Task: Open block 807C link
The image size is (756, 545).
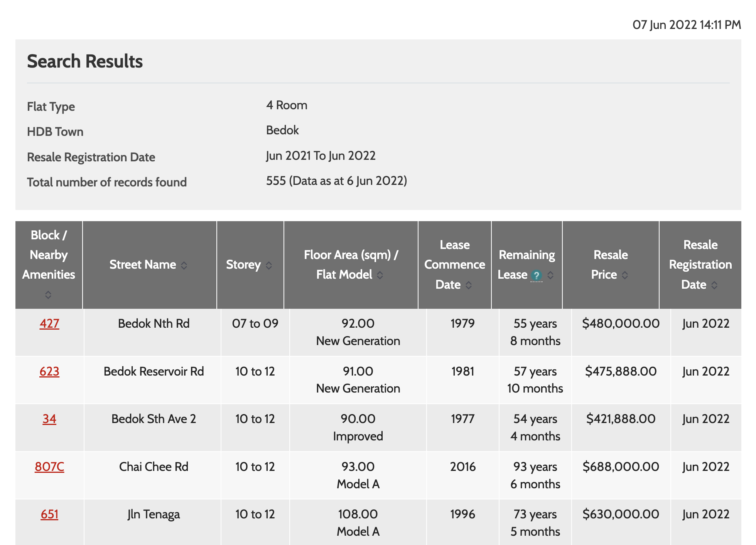Action: pyautogui.click(x=49, y=467)
